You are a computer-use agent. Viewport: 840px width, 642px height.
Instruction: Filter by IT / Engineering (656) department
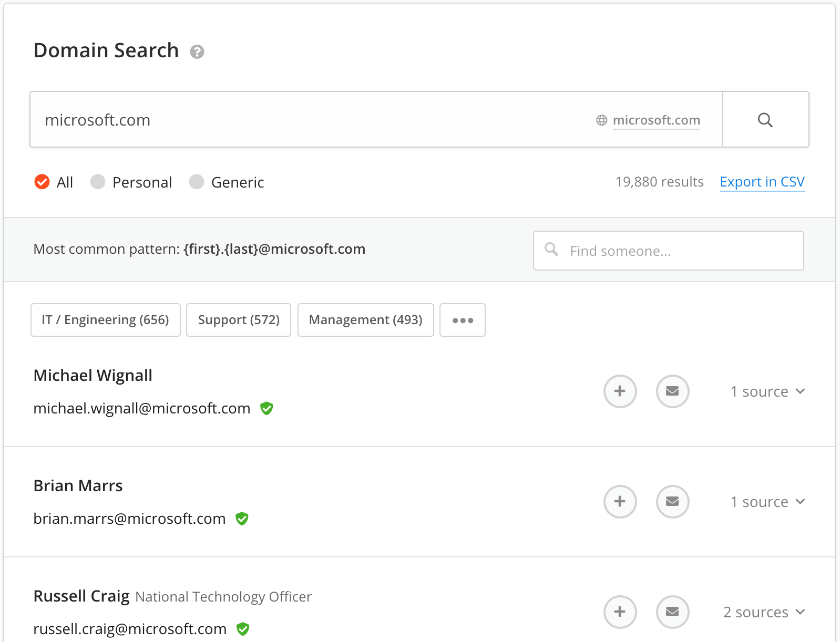106,320
